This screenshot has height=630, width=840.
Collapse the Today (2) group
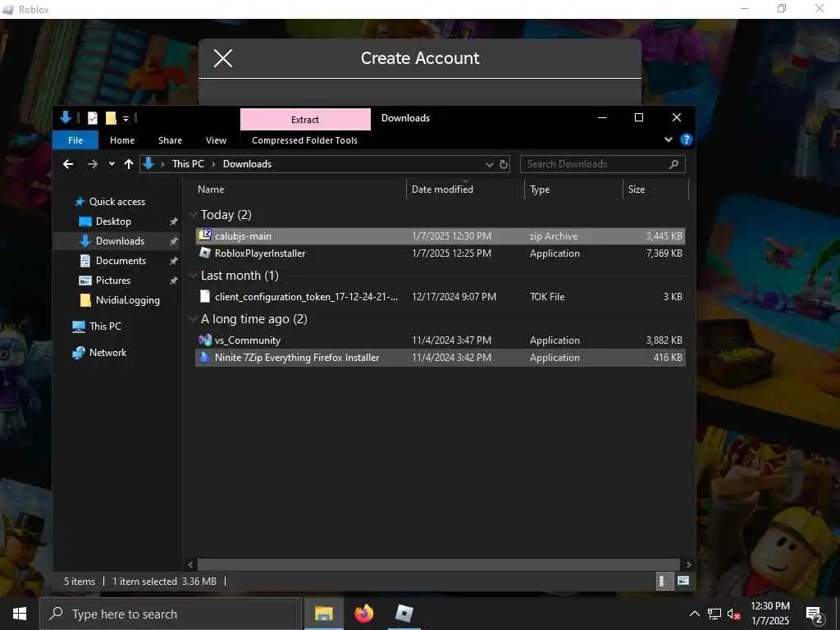pyautogui.click(x=193, y=215)
